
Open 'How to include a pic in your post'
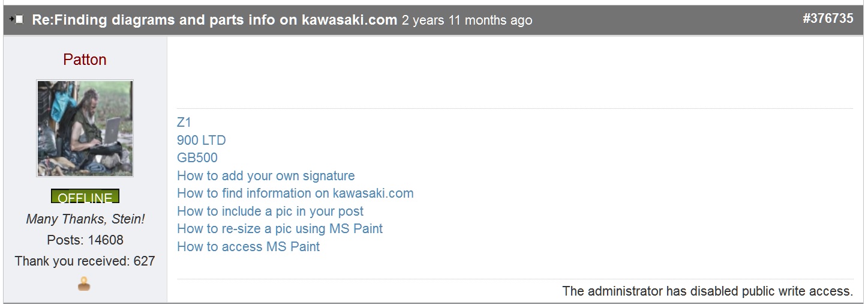[x=270, y=211]
